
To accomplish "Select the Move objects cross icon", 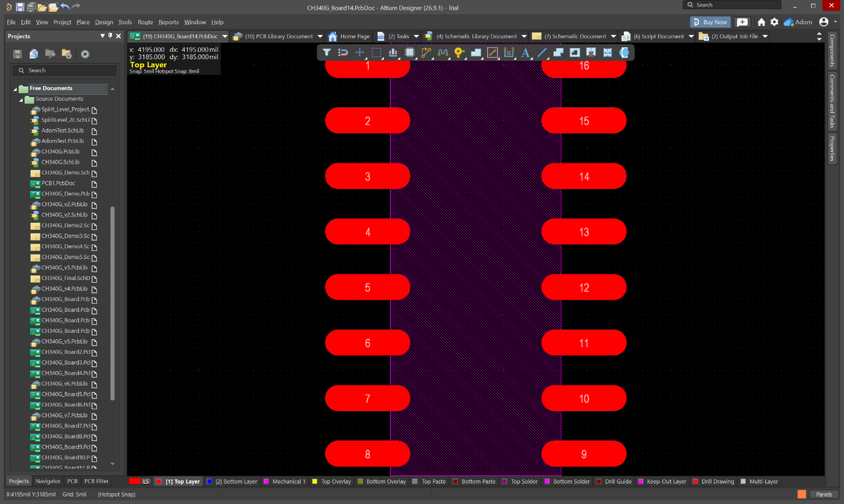I will (x=360, y=52).
